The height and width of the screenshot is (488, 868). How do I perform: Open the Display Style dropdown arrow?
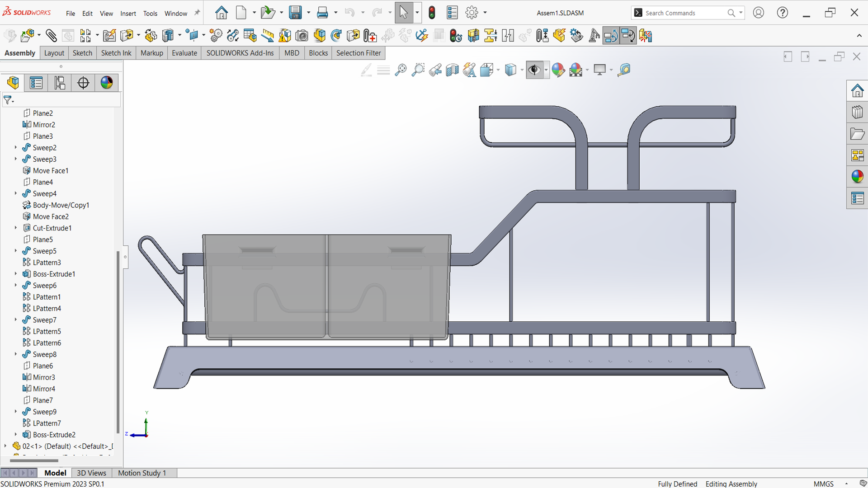[x=522, y=70]
